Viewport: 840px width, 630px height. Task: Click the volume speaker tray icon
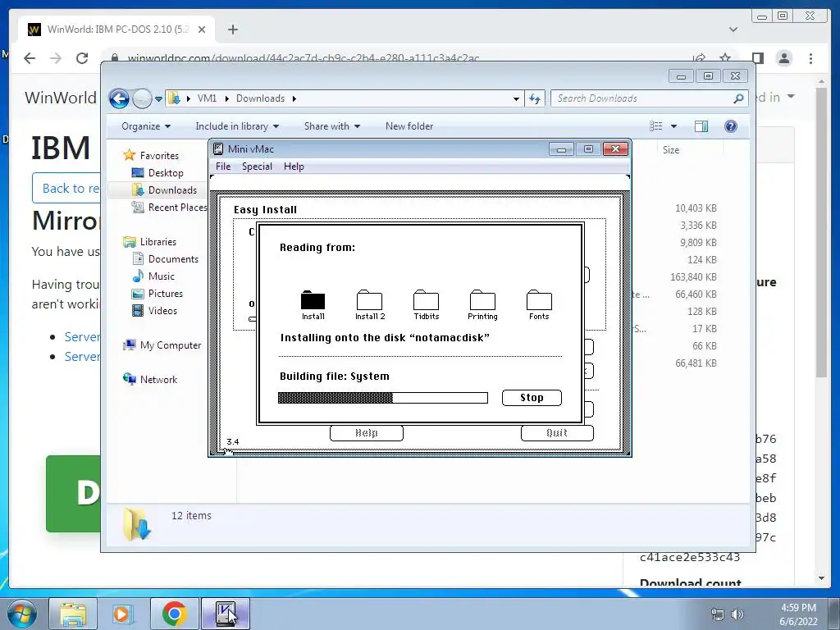tap(737, 614)
